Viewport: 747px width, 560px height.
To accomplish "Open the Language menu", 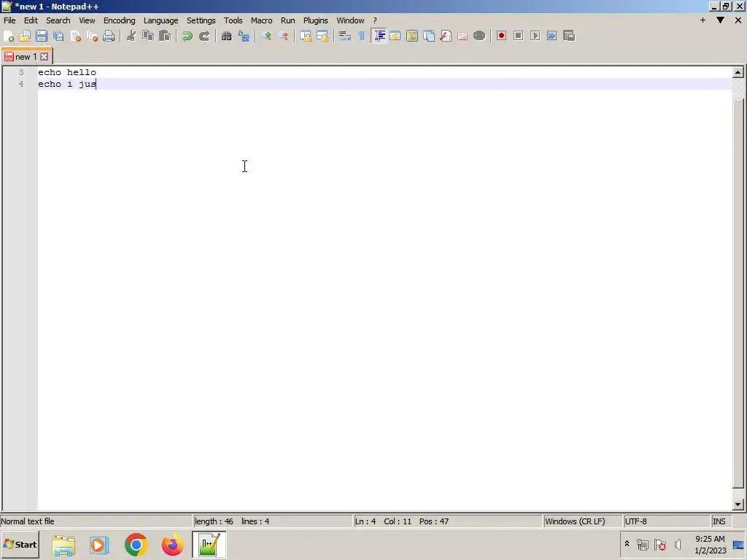I will [161, 20].
